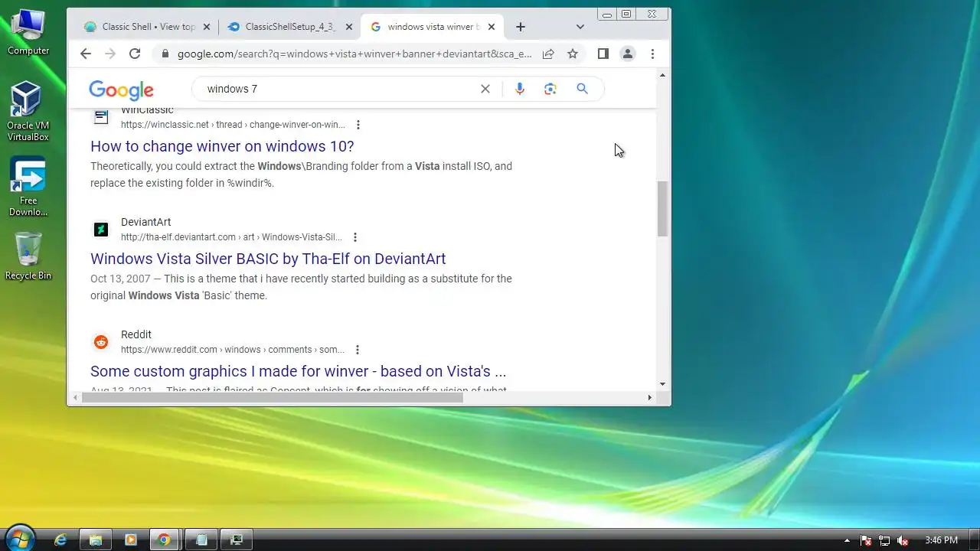The height and width of the screenshot is (551, 980).
Task: Open Windows Vista Silver BASIC DeviantArt result
Action: (268, 259)
